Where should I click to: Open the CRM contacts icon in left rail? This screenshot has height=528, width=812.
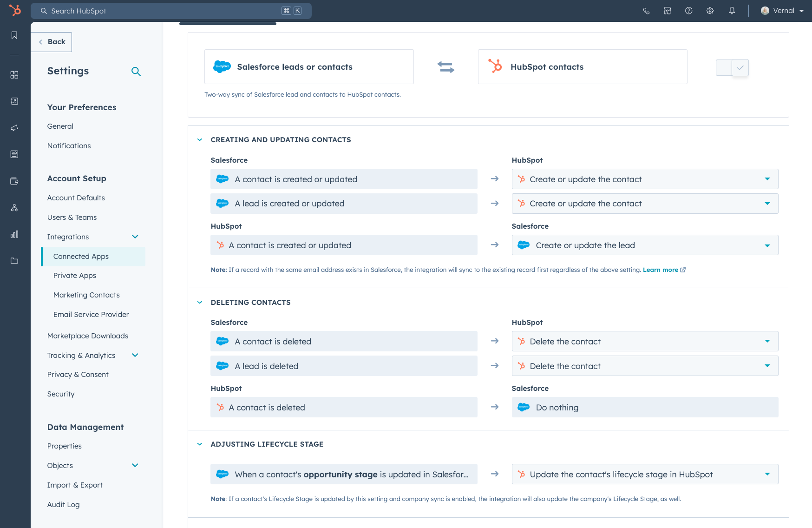(x=14, y=101)
